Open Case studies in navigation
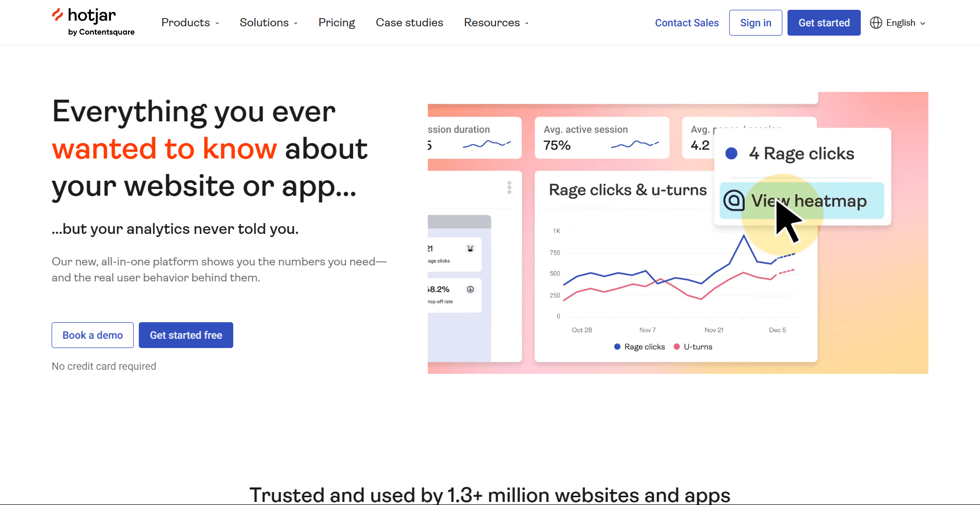The width and height of the screenshot is (980, 505). [409, 23]
